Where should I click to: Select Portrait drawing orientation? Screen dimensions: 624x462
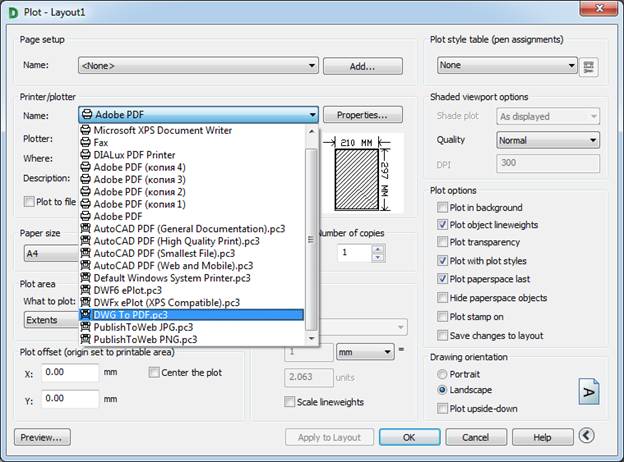pos(442,374)
